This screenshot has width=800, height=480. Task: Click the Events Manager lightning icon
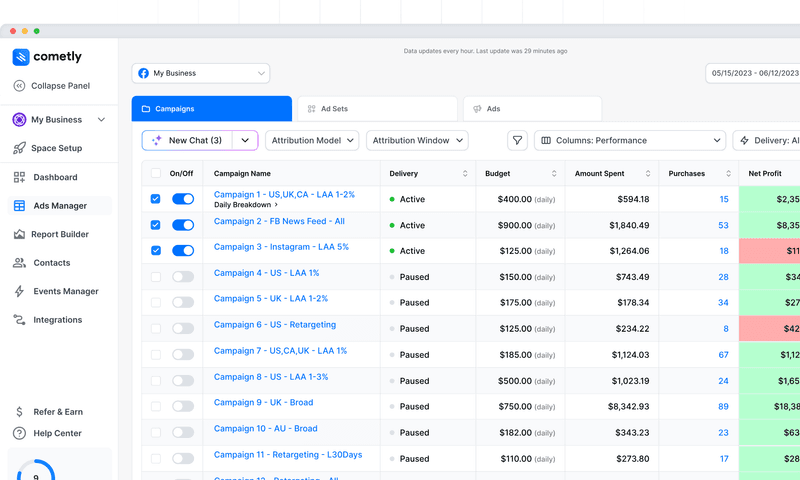click(19, 291)
